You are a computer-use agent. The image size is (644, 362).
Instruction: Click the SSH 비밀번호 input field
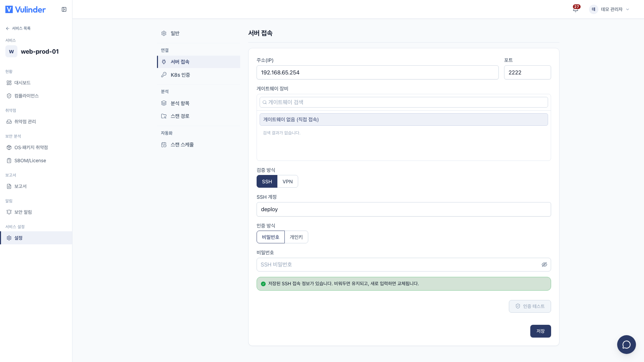[x=404, y=265]
